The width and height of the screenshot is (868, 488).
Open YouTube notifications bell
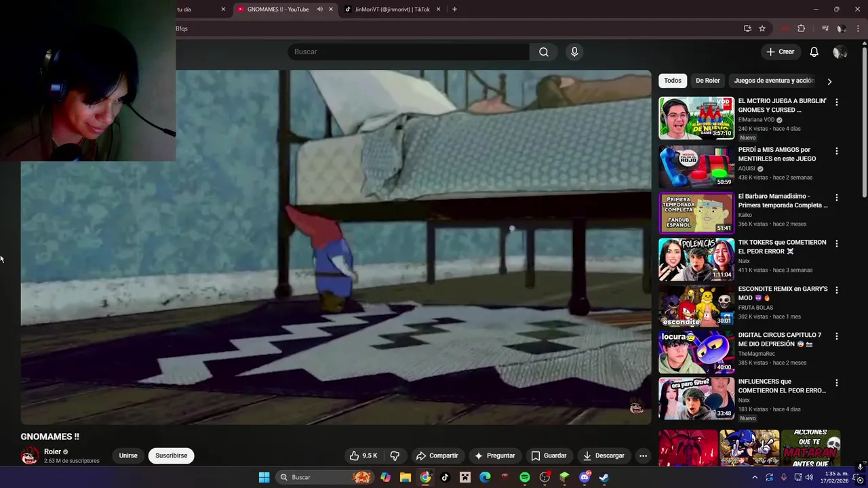coord(814,52)
